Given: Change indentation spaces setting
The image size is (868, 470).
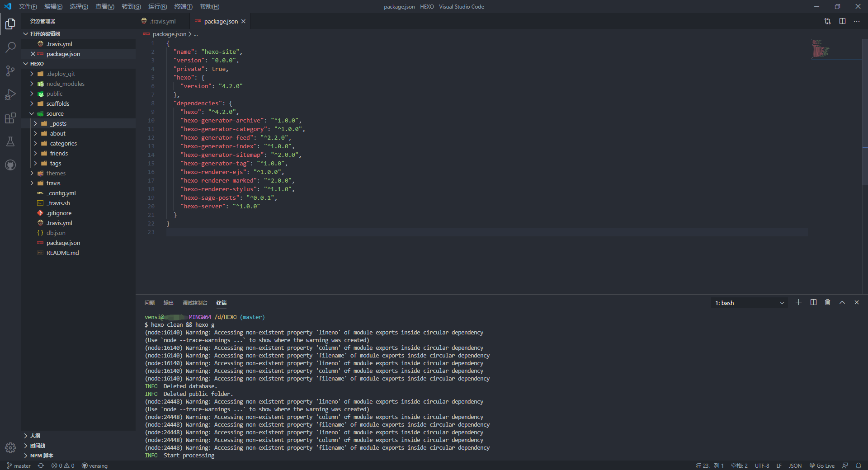Looking at the screenshot, I should pyautogui.click(x=739, y=465).
